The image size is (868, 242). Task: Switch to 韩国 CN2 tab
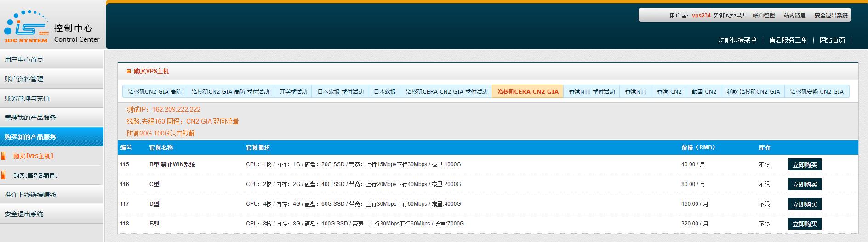704,91
